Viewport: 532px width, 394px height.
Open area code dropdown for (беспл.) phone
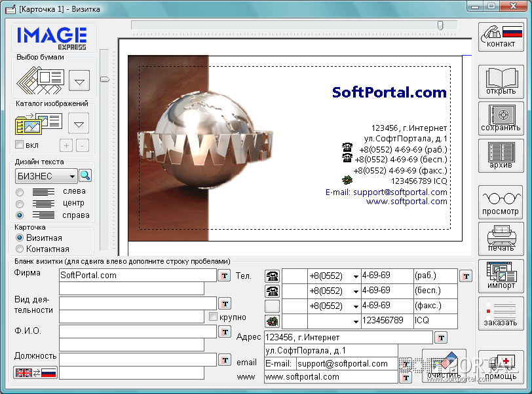[356, 292]
